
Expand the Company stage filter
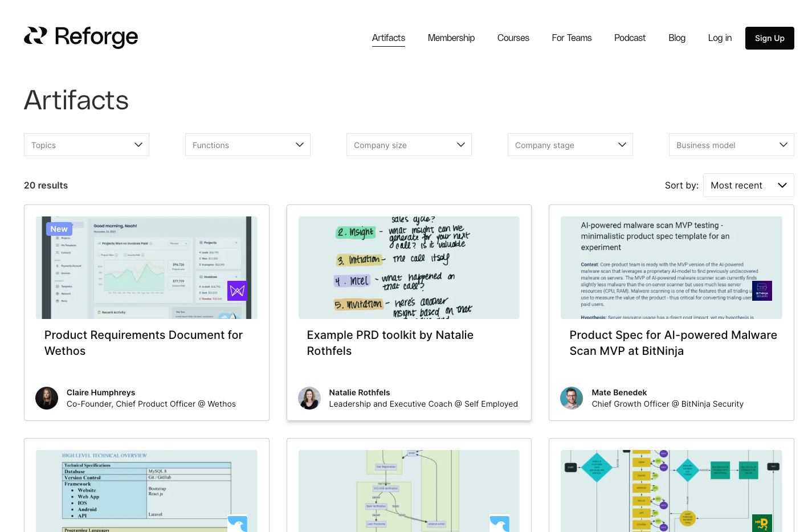tap(570, 145)
